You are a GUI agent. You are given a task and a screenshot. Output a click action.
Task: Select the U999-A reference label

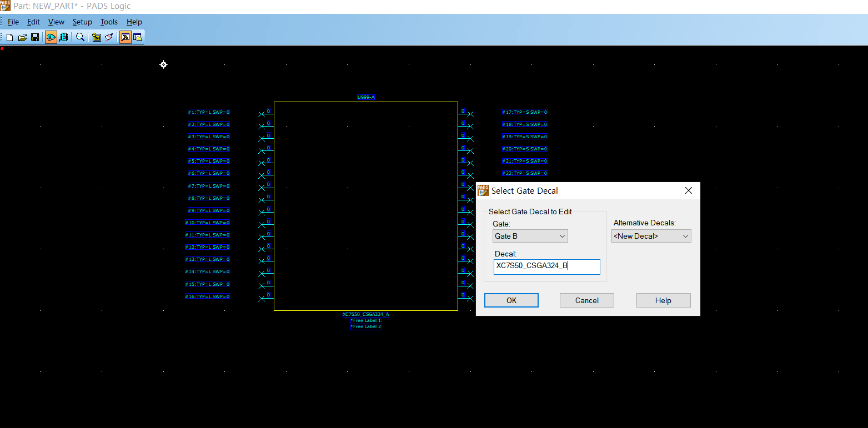click(x=366, y=97)
